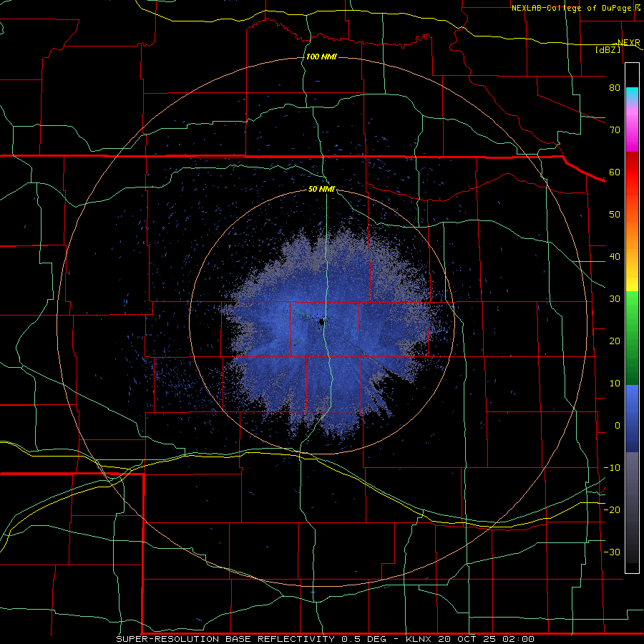644x644 pixels.
Task: Click the NEXR label above the dBZ scale
Action: point(628,43)
